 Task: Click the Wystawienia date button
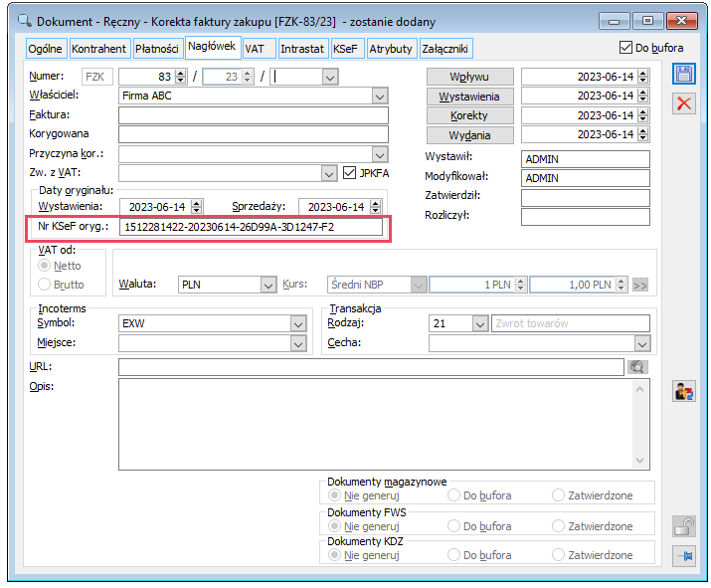469,97
